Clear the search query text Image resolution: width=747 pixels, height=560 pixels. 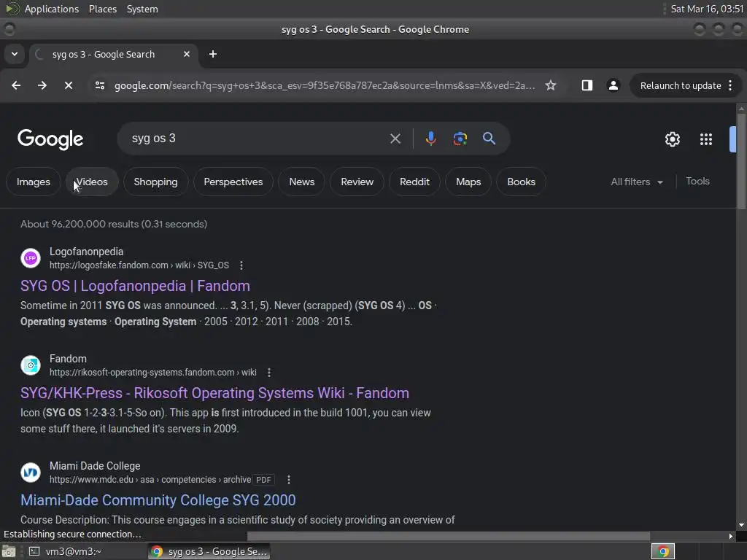pos(395,139)
